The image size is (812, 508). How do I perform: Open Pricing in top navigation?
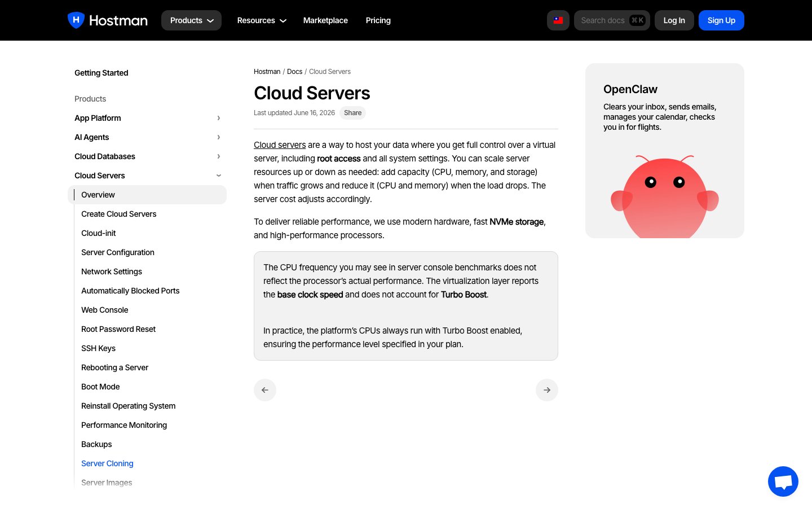point(378,20)
